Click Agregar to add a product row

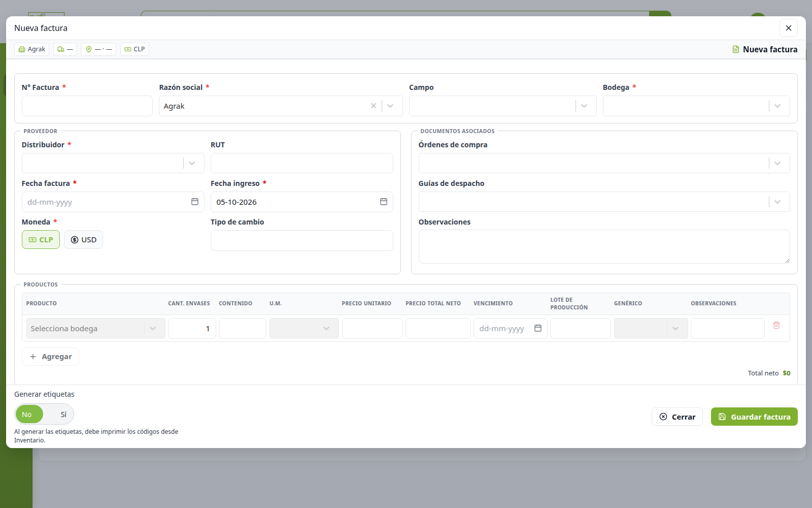click(x=50, y=357)
